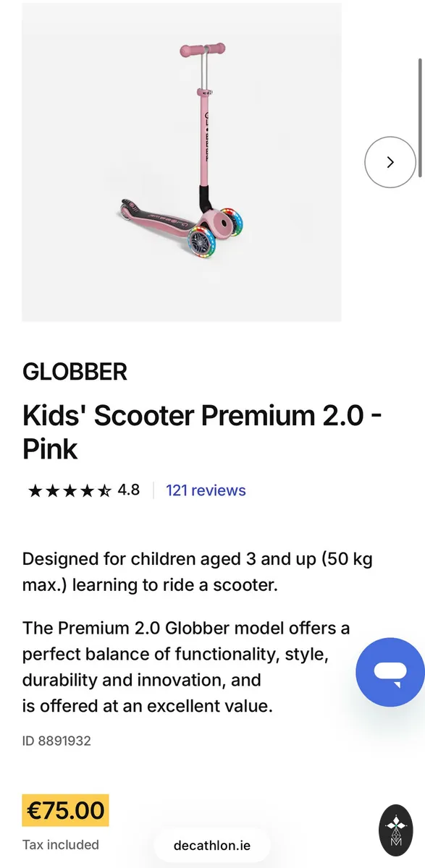Open the pink scooter product photo

(x=182, y=161)
